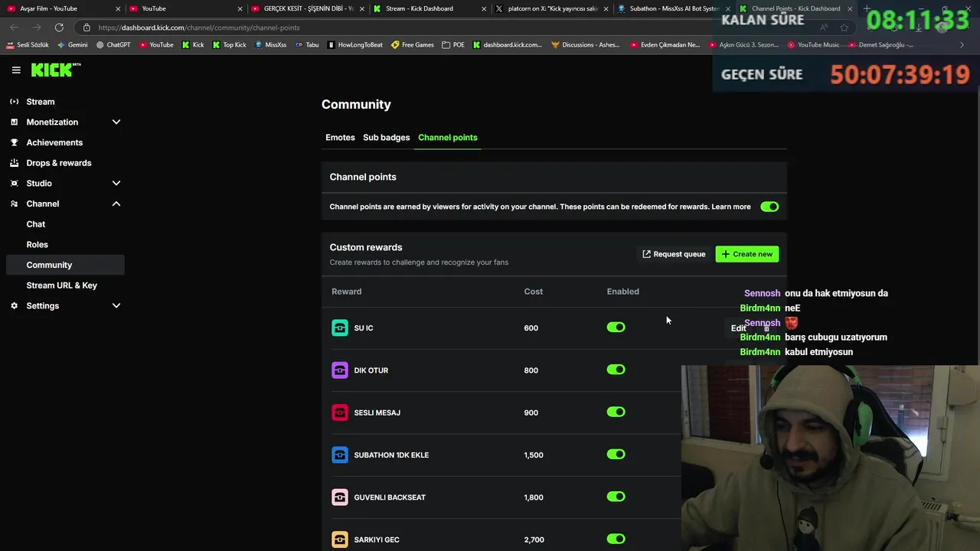980x551 pixels.
Task: Disable the Channel points master toggle
Action: pyautogui.click(x=769, y=207)
